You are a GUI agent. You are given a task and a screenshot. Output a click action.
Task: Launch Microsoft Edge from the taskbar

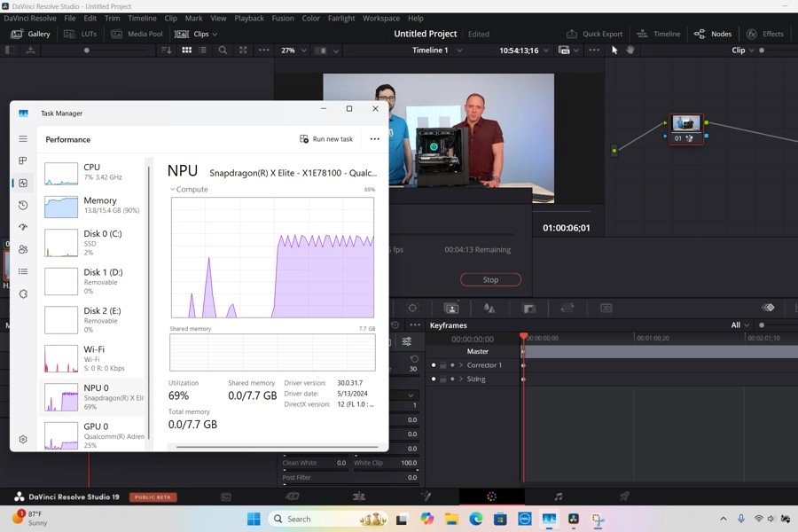[x=476, y=519]
